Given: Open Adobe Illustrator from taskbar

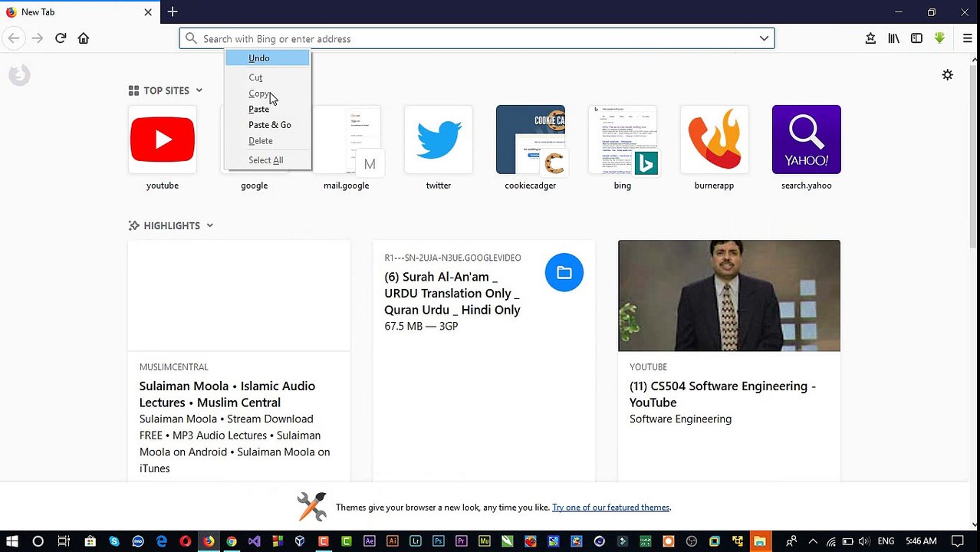Looking at the screenshot, I should click(392, 541).
